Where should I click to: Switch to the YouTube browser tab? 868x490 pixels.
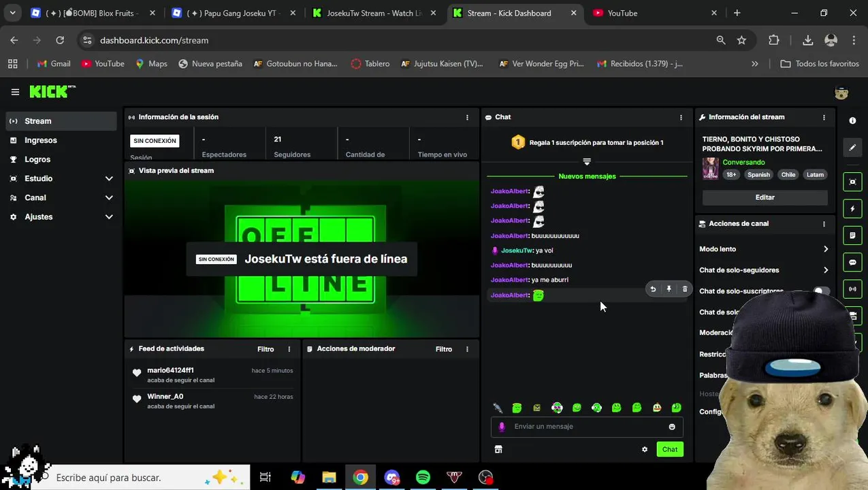655,13
